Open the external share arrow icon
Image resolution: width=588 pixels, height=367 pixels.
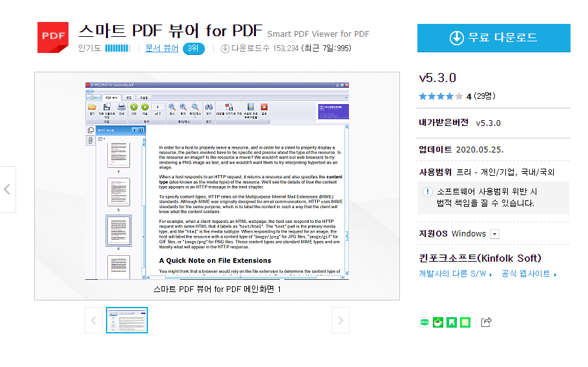(487, 322)
